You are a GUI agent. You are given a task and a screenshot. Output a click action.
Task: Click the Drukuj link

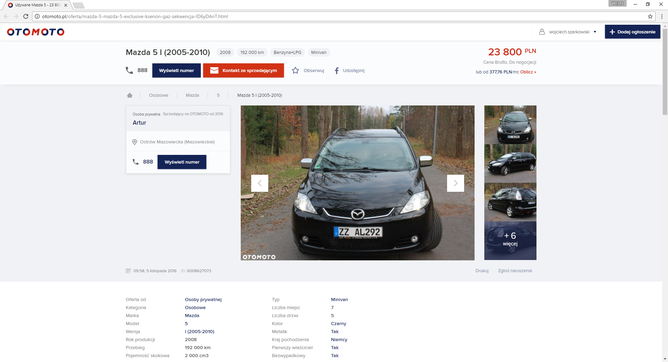coord(482,271)
